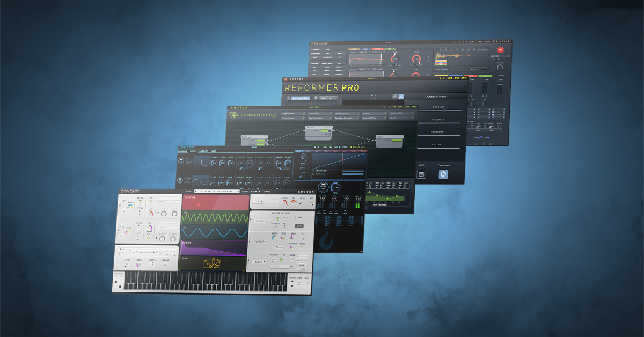Click the Res knob in Concept filter
The image size is (644, 337).
(294, 202)
